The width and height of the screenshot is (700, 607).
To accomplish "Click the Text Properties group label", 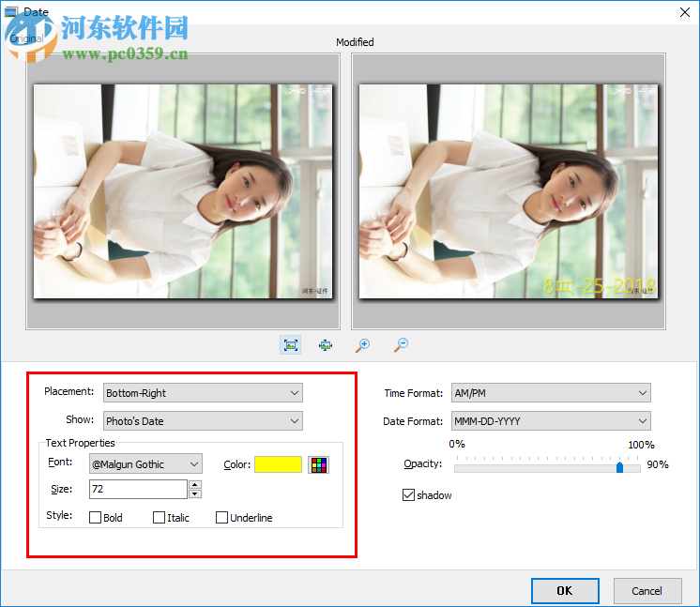I will [x=80, y=443].
